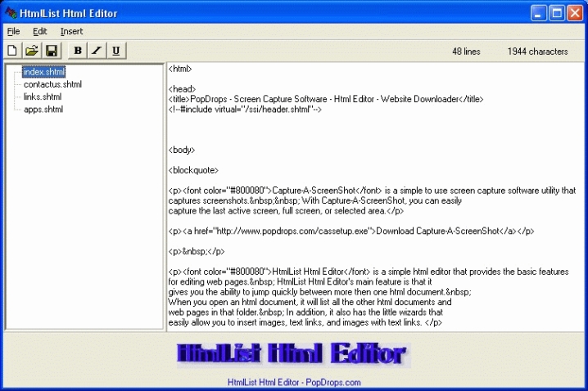Click the HtmlList app icon in title bar
The width and height of the screenshot is (588, 391).
click(x=10, y=13)
